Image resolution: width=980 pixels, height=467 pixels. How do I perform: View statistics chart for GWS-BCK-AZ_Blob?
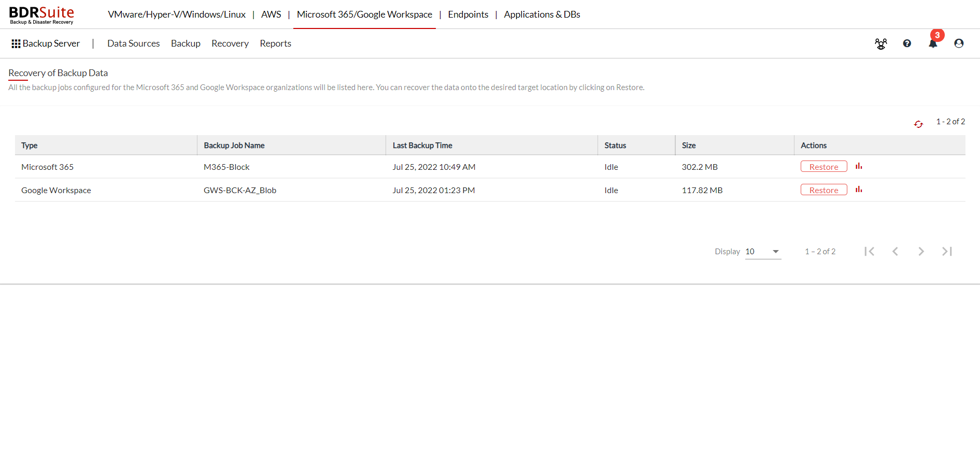(x=859, y=189)
